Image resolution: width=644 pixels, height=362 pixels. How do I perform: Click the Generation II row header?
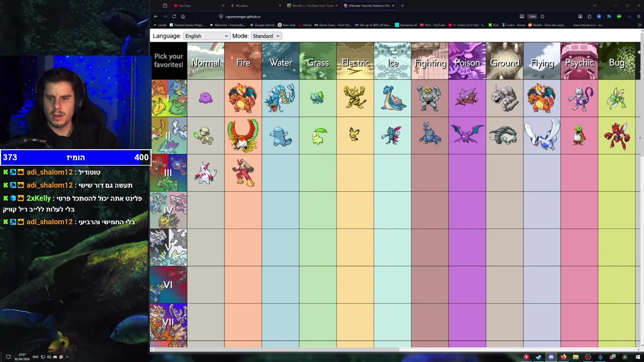point(169,136)
